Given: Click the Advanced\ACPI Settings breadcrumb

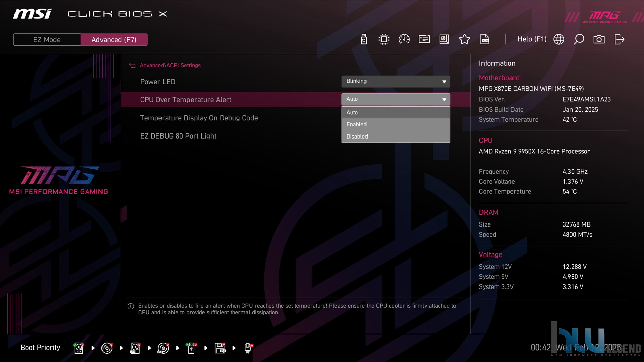Looking at the screenshot, I should 170,65.
